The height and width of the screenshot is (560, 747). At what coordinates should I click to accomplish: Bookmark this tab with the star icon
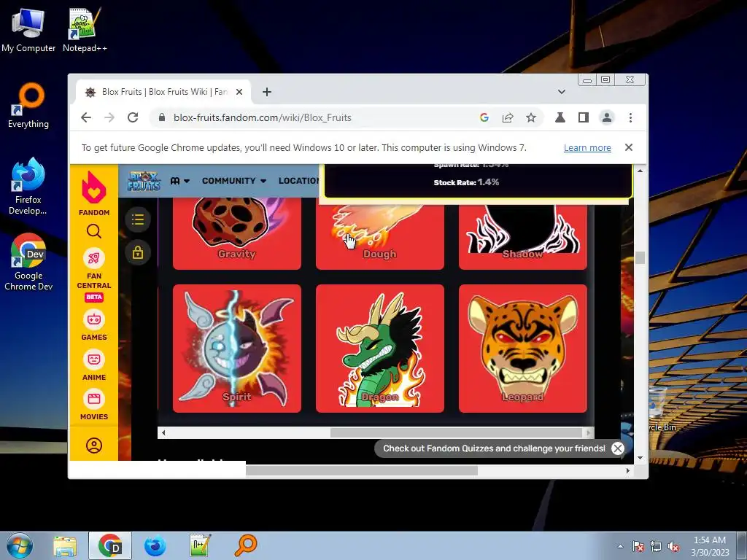click(531, 117)
